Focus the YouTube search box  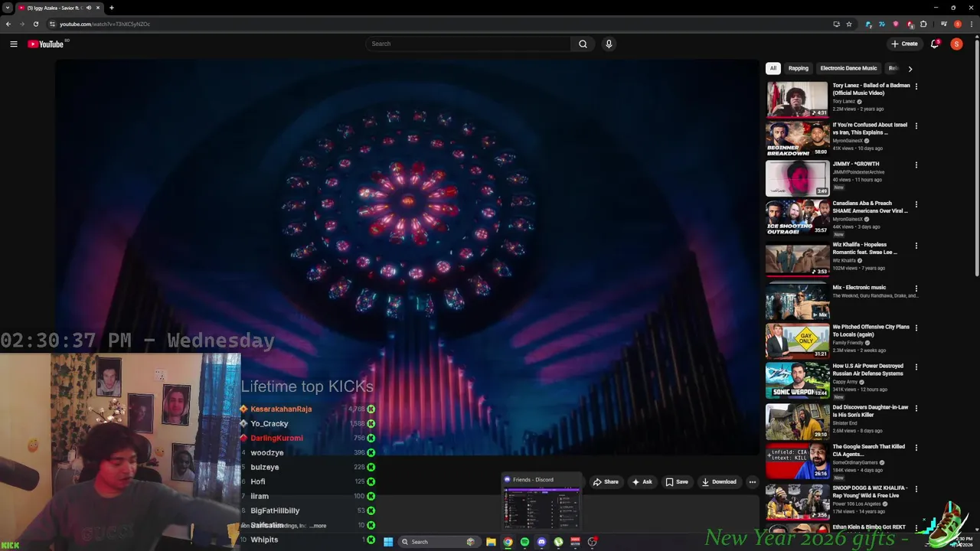coord(469,44)
